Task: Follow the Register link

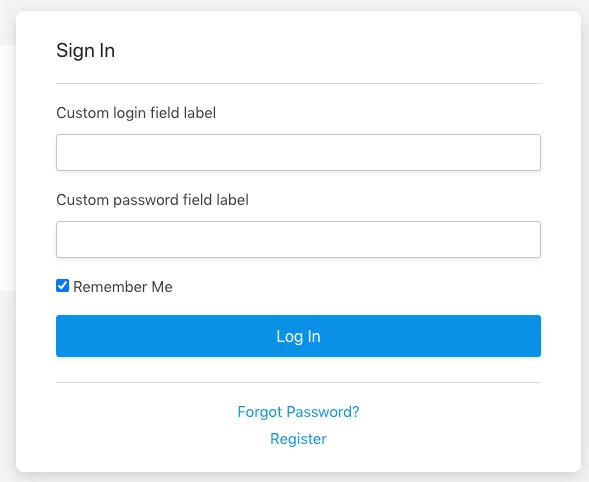Action: [x=298, y=439]
